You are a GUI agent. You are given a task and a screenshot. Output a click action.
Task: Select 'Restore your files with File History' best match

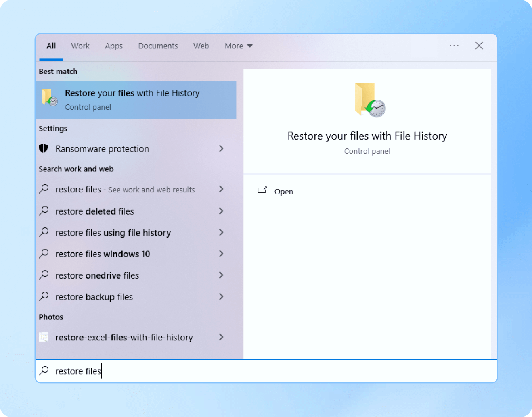136,100
